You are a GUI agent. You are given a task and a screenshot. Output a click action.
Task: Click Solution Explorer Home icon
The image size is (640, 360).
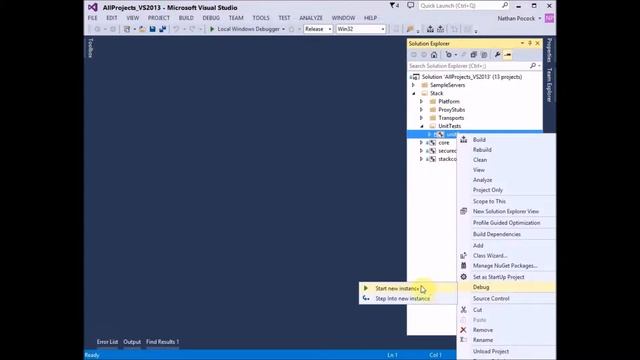tap(434, 55)
